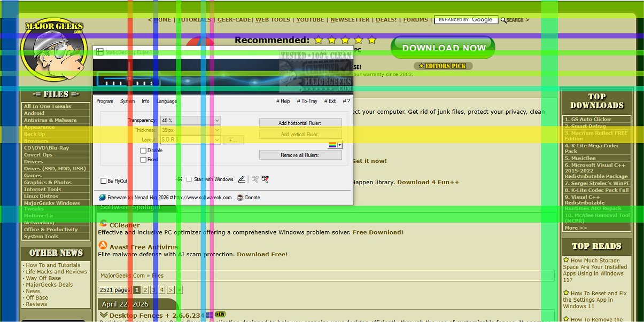644x322 pixels.
Task: Click the Editors Pick badge
Action: (443, 66)
